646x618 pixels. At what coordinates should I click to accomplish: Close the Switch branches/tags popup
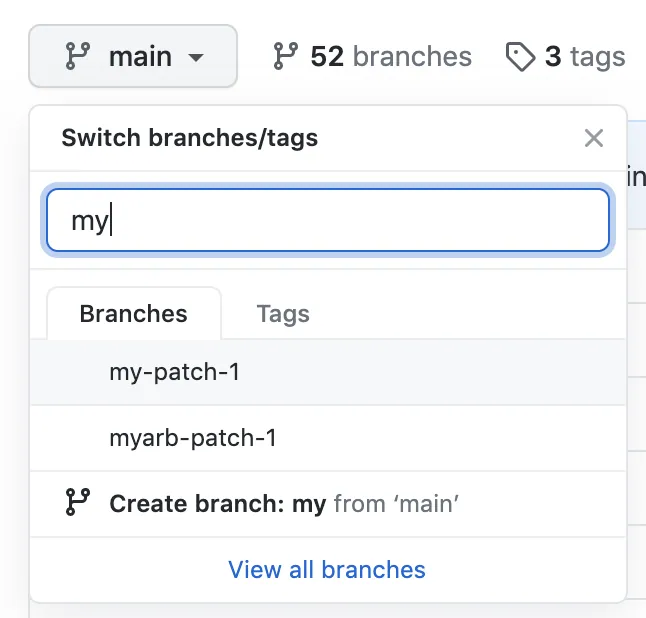594,138
